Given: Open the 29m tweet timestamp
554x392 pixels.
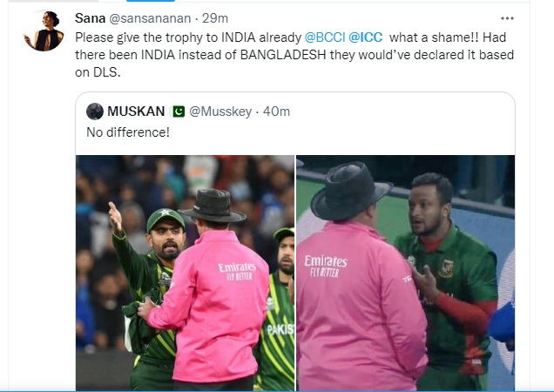Looking at the screenshot, I should [215, 18].
